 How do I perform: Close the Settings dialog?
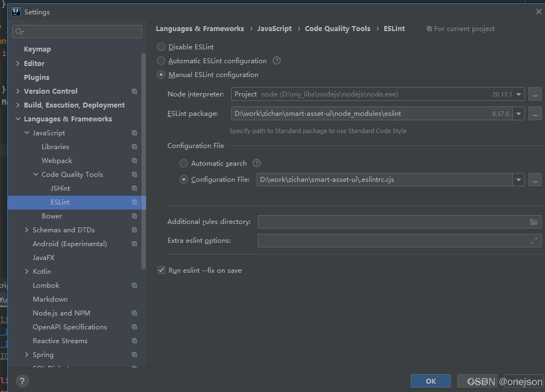coord(539,12)
